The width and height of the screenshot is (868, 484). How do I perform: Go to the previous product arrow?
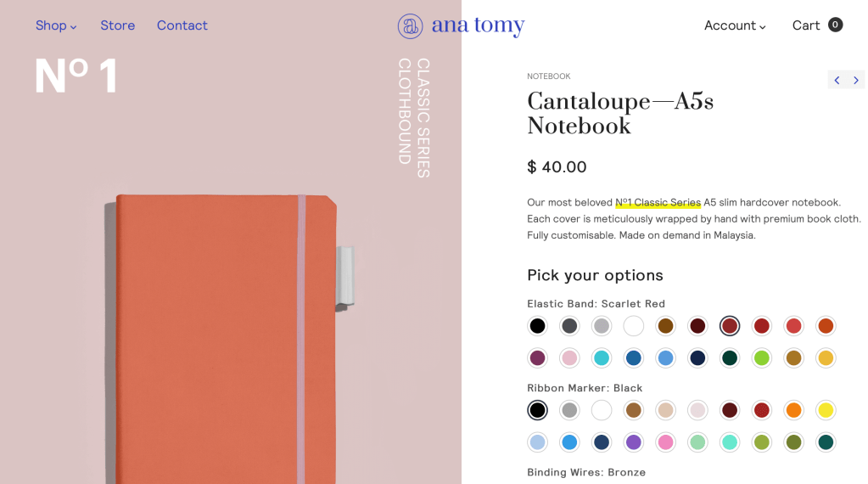coord(837,80)
